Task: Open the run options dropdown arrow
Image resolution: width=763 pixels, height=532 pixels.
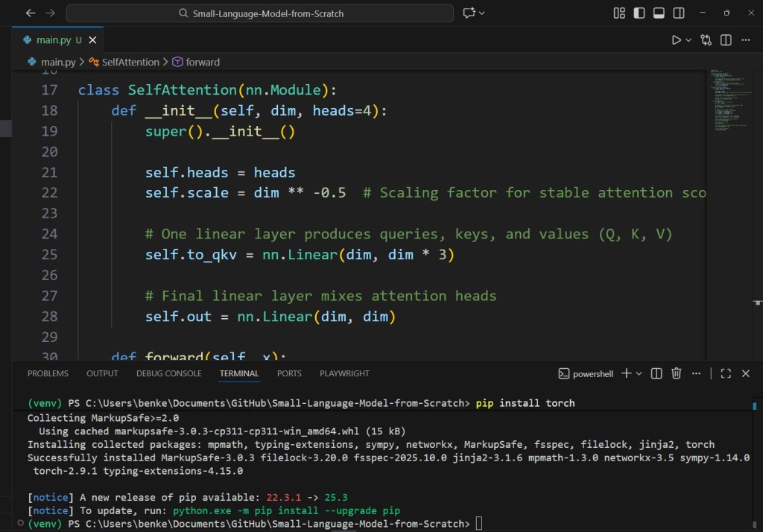Action: tap(688, 40)
